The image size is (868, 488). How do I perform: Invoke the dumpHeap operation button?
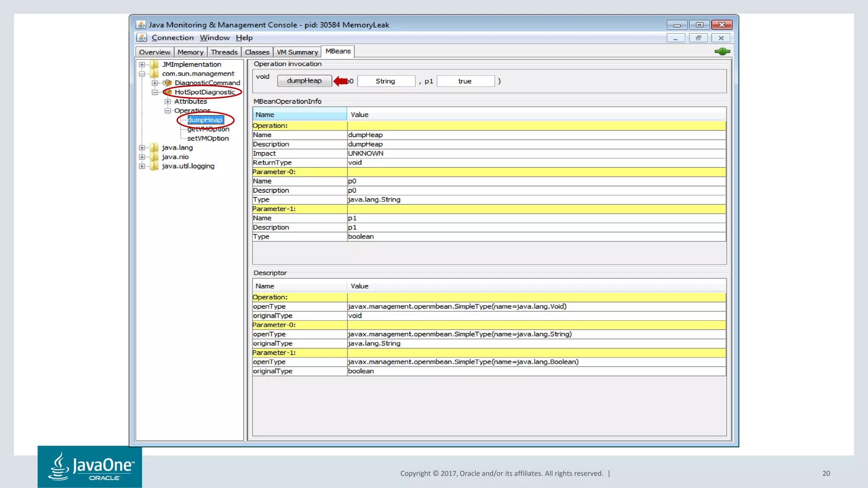(304, 81)
